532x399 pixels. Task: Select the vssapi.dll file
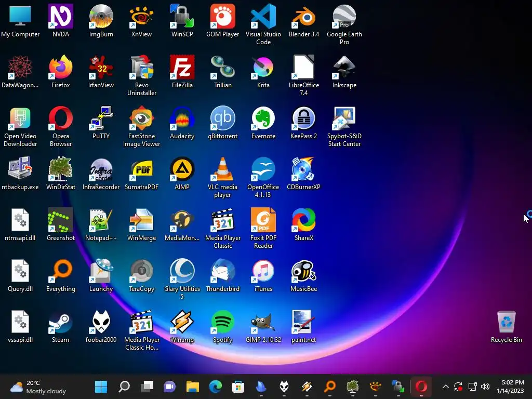[20, 322]
